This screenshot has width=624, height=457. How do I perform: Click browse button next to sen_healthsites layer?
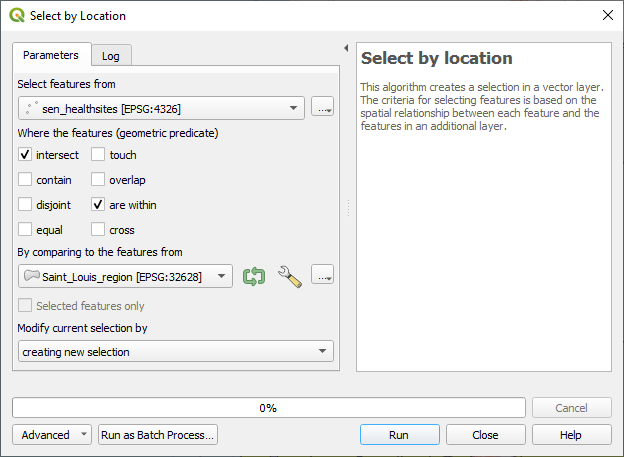(x=322, y=108)
